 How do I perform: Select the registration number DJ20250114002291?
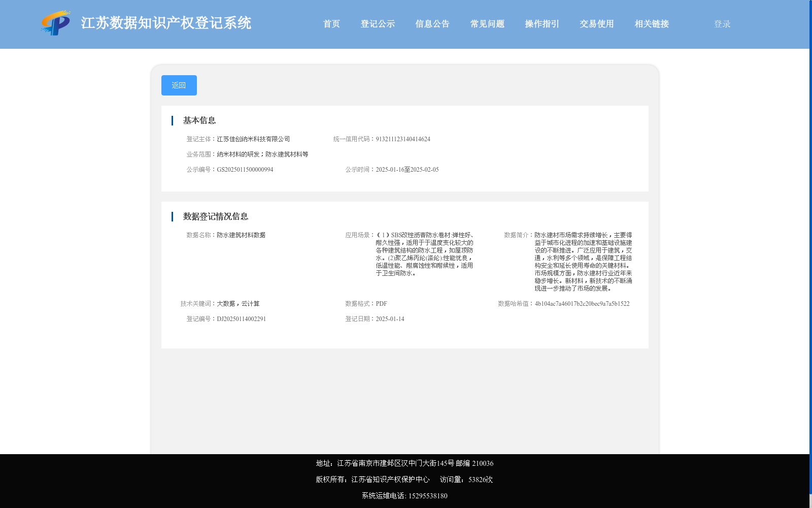pos(242,319)
